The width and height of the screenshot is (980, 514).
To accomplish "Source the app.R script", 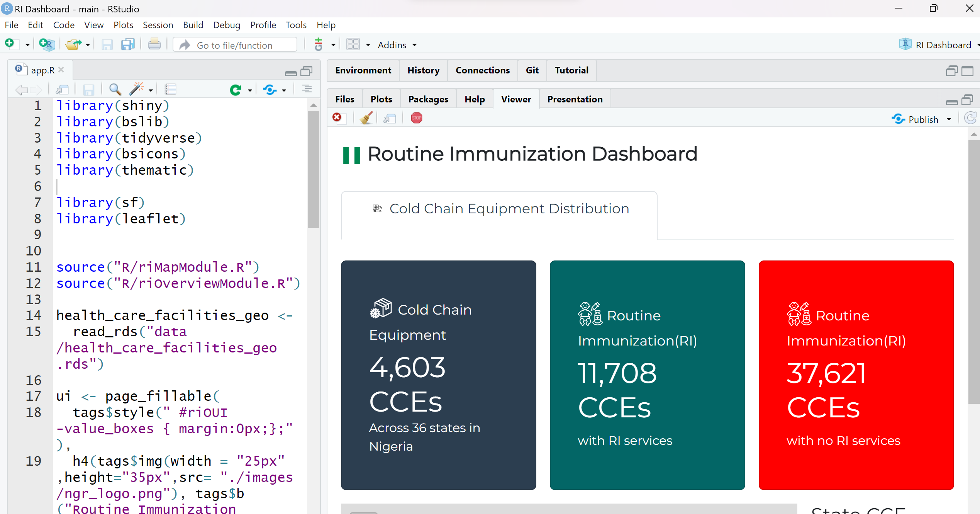I will click(x=270, y=89).
